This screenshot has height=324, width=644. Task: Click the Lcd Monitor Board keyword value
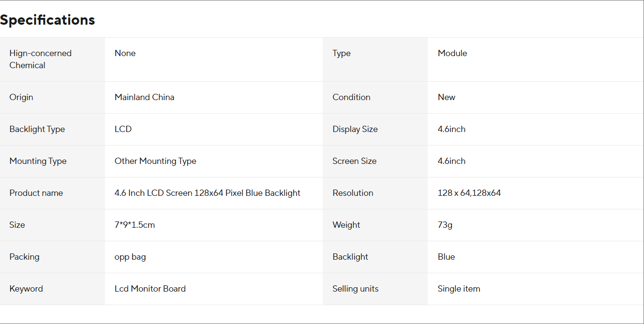[150, 289]
